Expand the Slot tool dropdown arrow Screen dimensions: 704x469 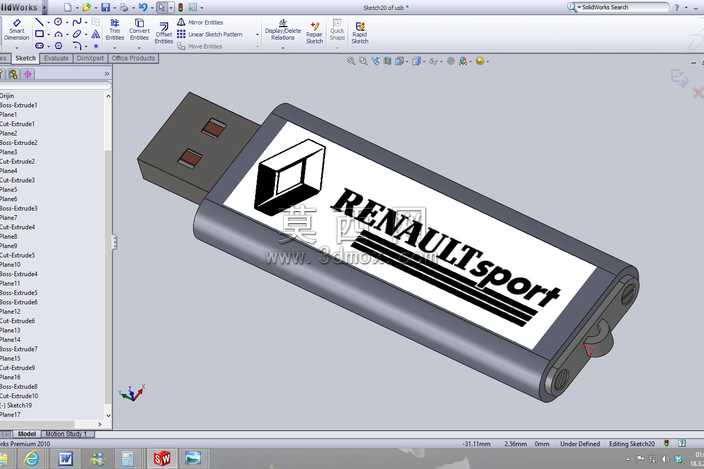click(x=48, y=46)
